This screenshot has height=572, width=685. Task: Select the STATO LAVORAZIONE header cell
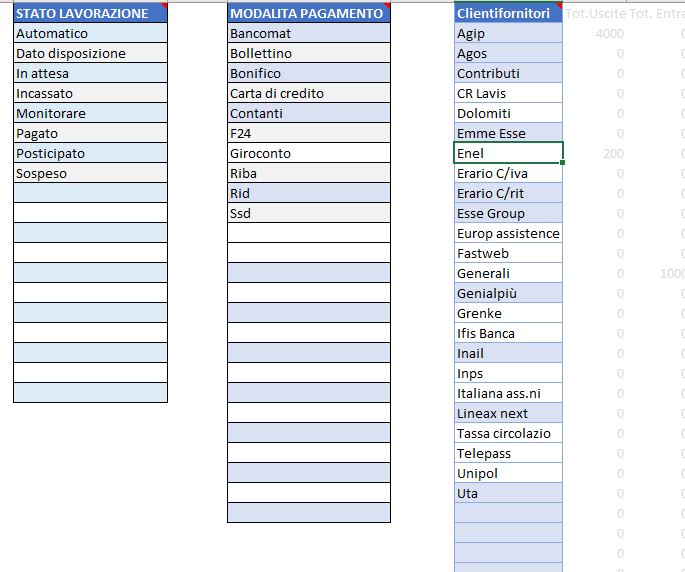(x=90, y=13)
